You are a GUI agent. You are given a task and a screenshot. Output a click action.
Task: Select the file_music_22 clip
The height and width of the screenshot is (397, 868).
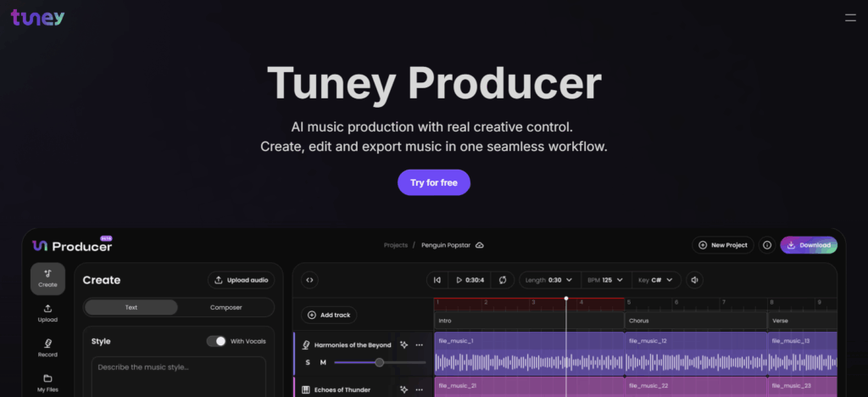pos(696,387)
